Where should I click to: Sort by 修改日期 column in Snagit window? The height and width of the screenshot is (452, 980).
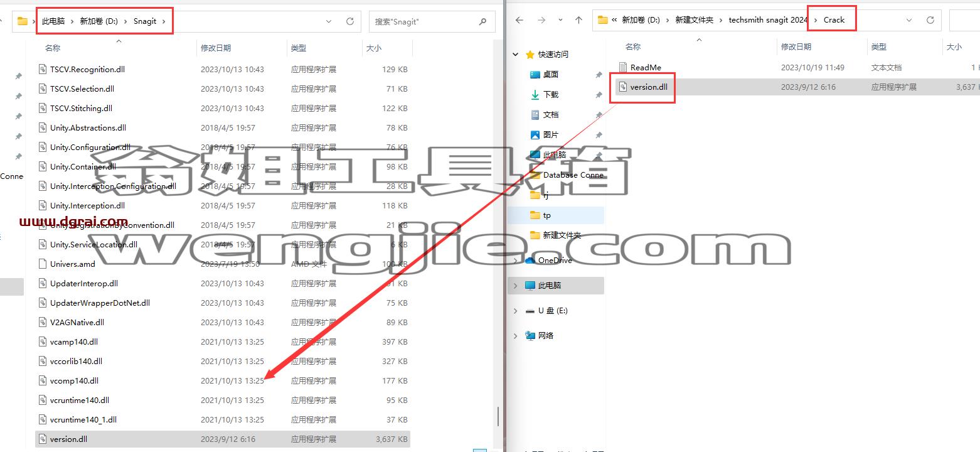coord(216,48)
